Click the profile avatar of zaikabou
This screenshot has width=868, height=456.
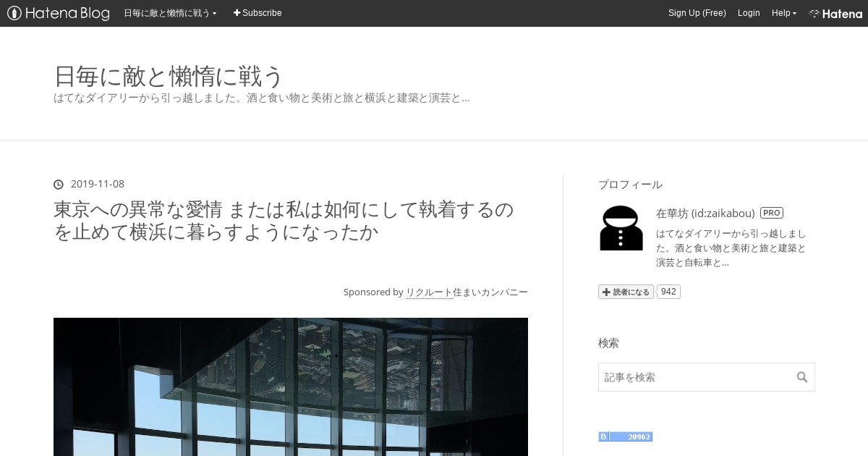point(621,228)
